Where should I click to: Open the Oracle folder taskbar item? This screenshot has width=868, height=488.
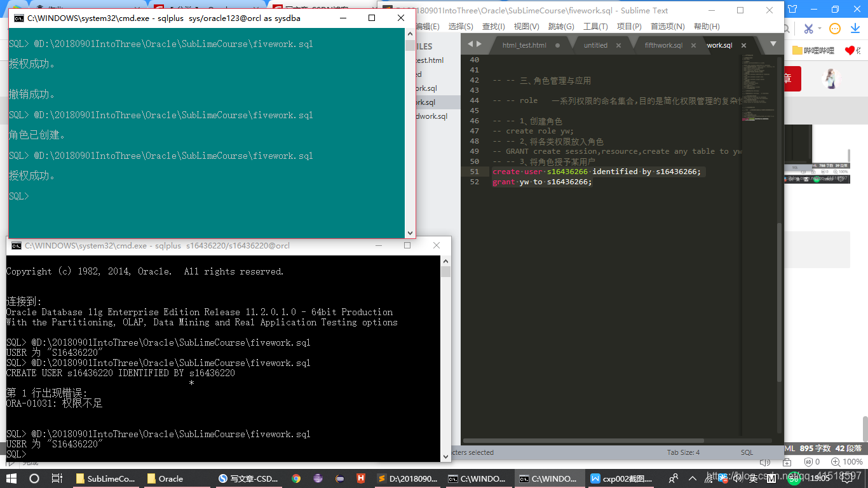click(x=177, y=478)
